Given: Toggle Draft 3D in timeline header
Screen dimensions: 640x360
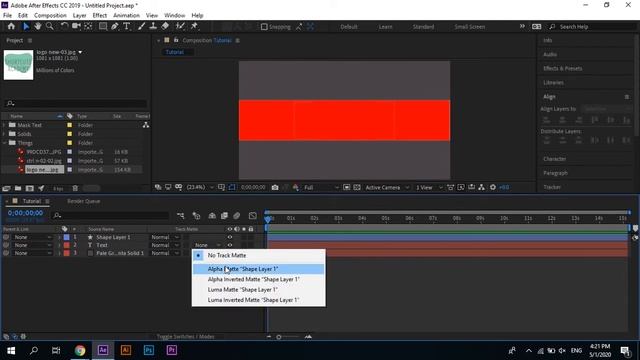Looking at the screenshot, I should tap(196, 216).
